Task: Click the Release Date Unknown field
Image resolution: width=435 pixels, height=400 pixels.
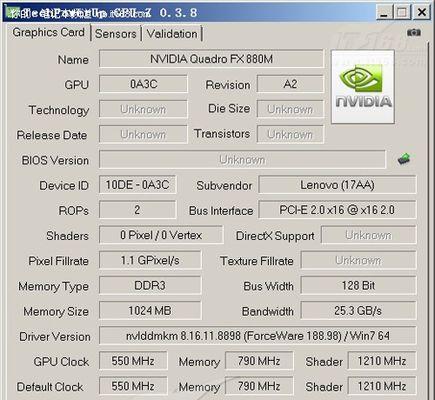Action: tap(143, 134)
